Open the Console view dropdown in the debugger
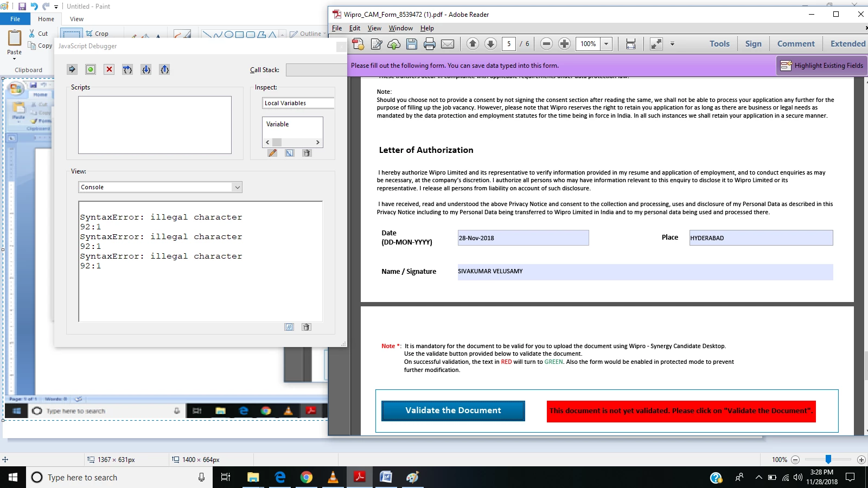Viewport: 868px width, 488px height. [237, 187]
